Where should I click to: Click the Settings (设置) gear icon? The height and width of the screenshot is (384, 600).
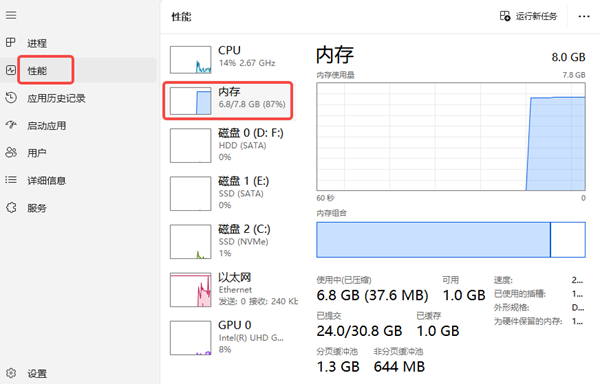(11, 373)
